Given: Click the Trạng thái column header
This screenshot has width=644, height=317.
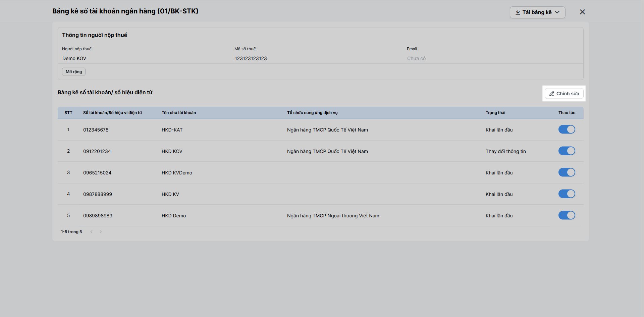Looking at the screenshot, I should coord(495,113).
